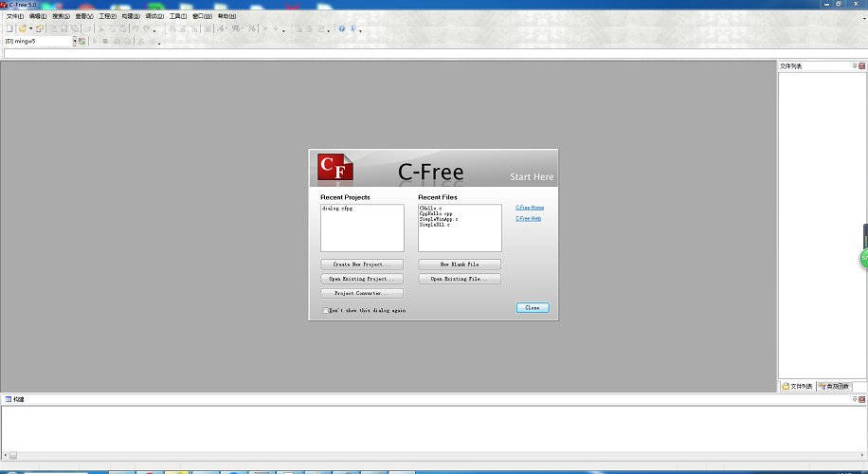Open the 工具(T) menu
The height and width of the screenshot is (474, 868).
coord(178,16)
